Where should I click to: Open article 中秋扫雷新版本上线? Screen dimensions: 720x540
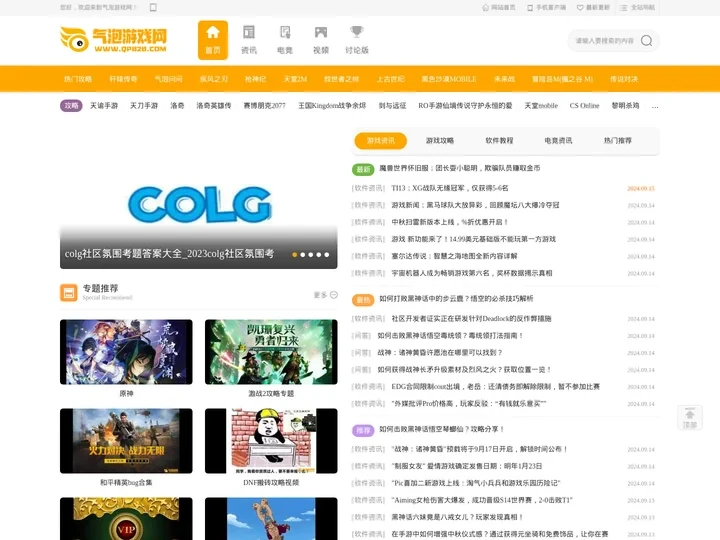coord(450,222)
